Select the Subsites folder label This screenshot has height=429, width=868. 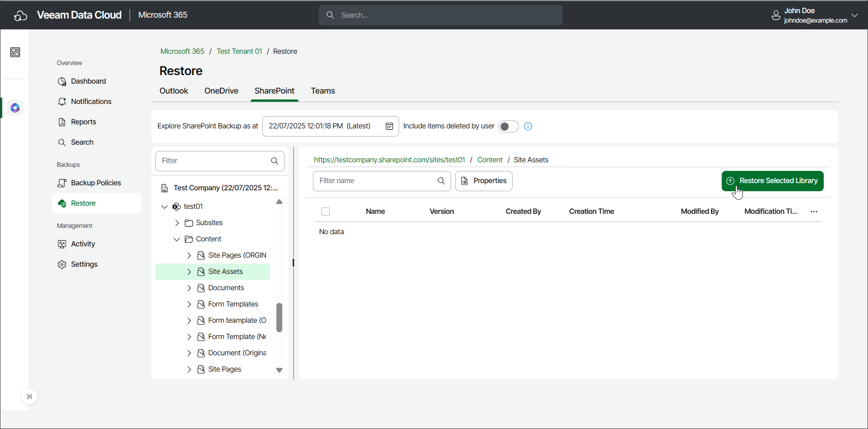[x=209, y=223]
